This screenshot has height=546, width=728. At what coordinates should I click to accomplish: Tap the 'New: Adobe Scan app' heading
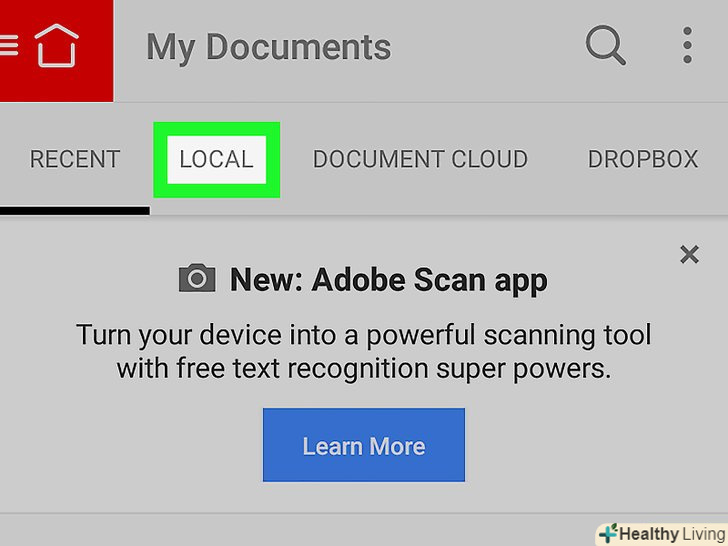coord(388,280)
